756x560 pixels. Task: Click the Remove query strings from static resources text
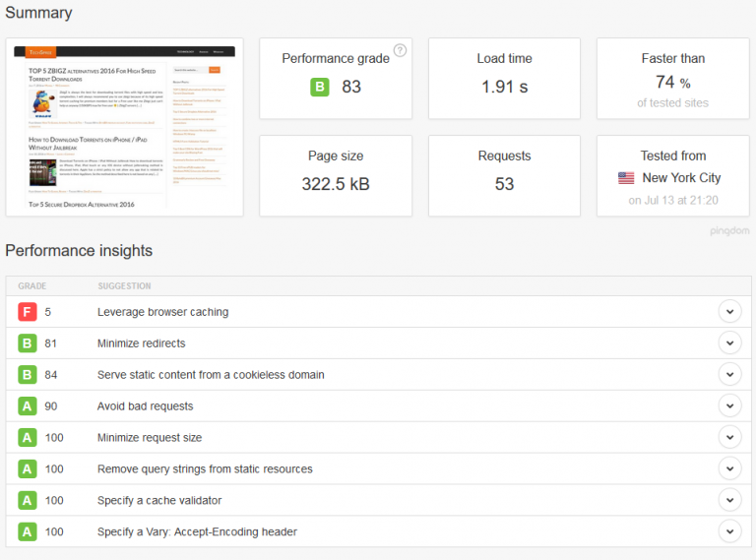click(x=205, y=468)
